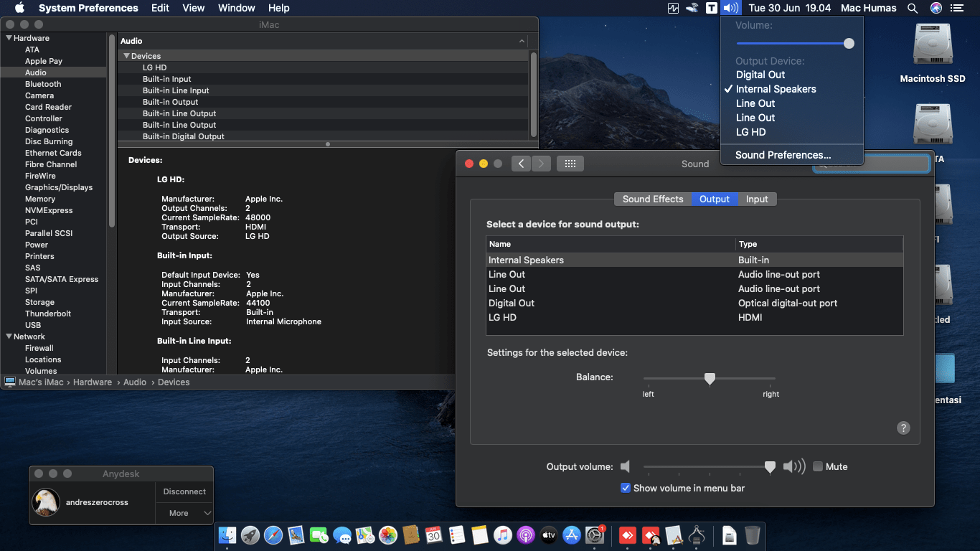
Task: Switch to the Sound Effects tab
Action: pyautogui.click(x=652, y=199)
